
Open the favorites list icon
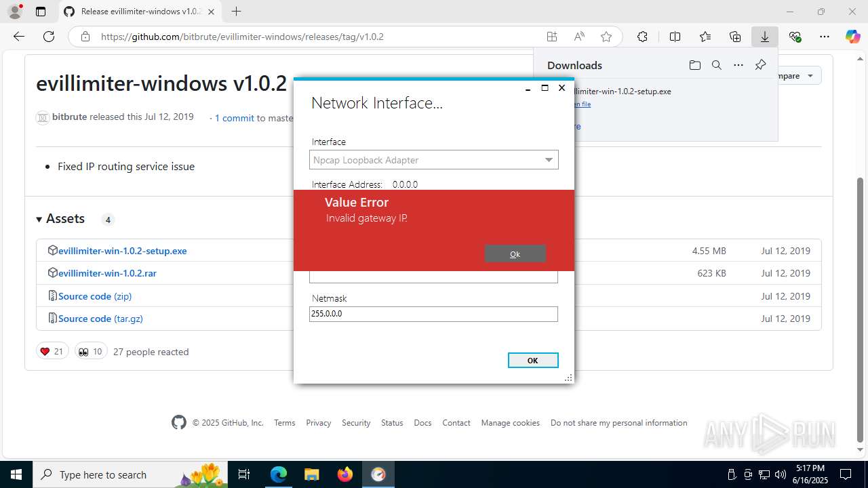705,37
